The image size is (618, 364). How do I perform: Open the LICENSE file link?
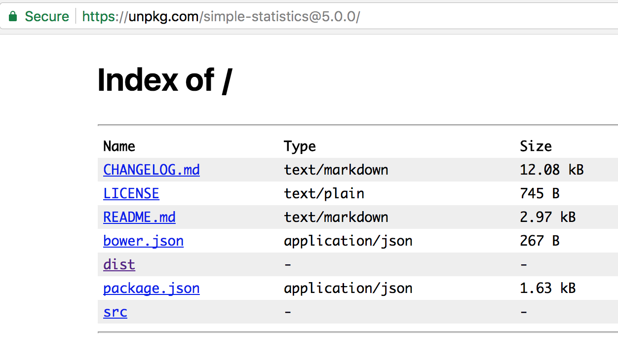(x=131, y=193)
